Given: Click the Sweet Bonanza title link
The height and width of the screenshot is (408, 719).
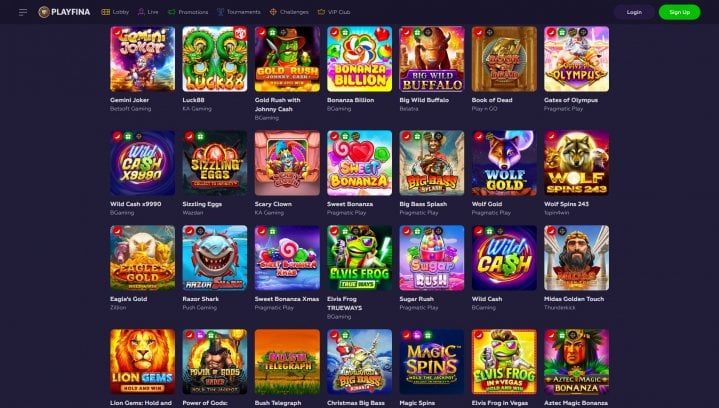Looking at the screenshot, I should point(350,204).
